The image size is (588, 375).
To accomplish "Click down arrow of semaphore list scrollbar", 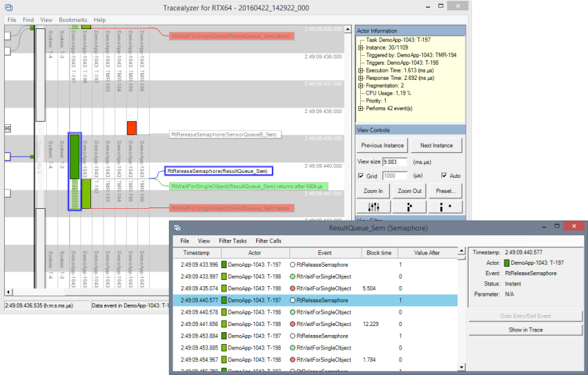I will pos(462,367).
